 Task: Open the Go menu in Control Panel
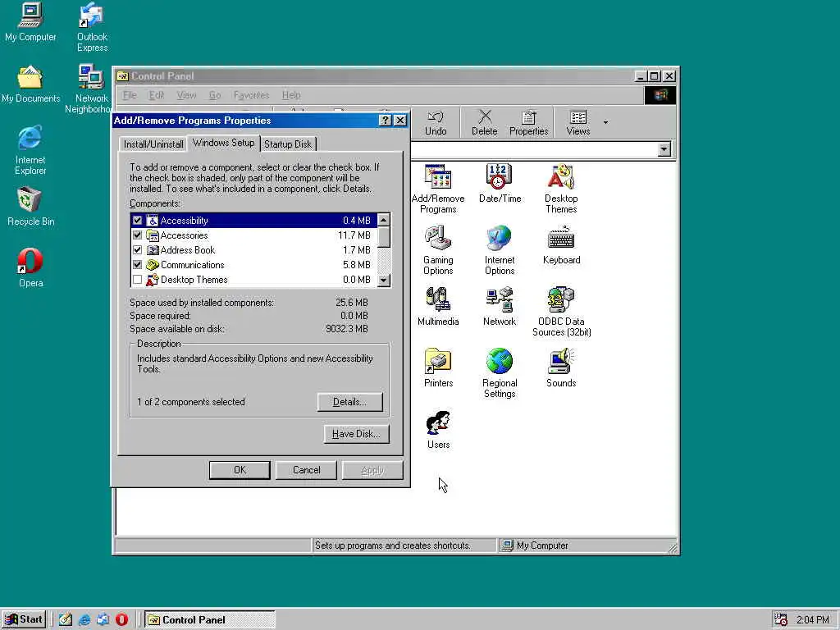click(215, 95)
